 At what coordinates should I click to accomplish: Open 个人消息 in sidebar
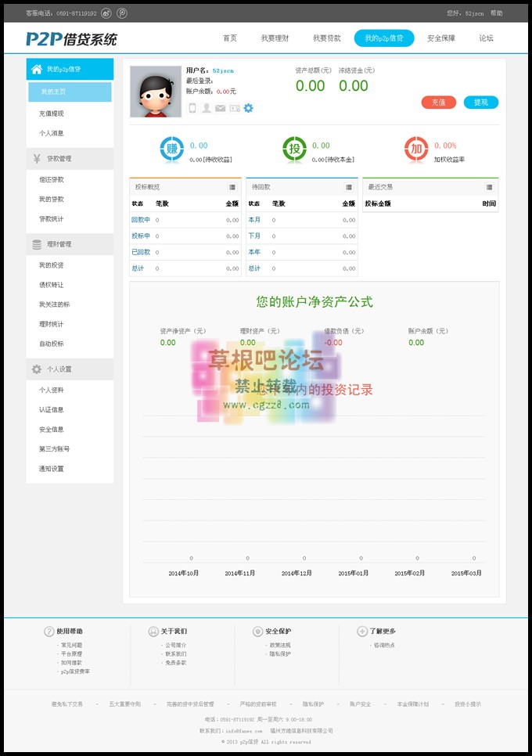point(52,133)
